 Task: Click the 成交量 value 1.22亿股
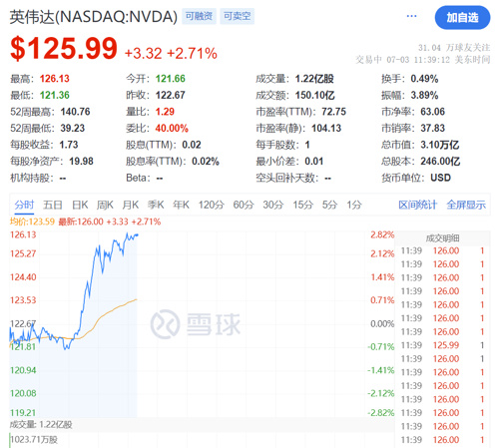[x=314, y=79]
